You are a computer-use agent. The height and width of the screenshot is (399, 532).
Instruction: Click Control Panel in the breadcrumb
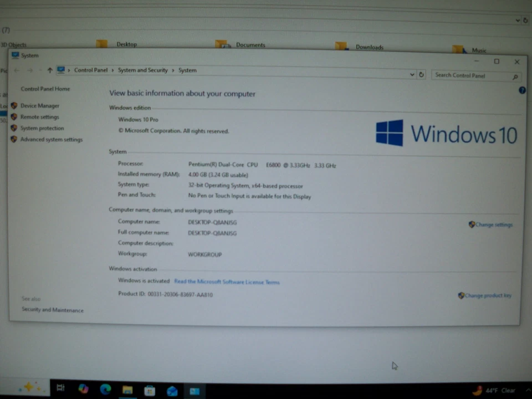[x=90, y=70]
